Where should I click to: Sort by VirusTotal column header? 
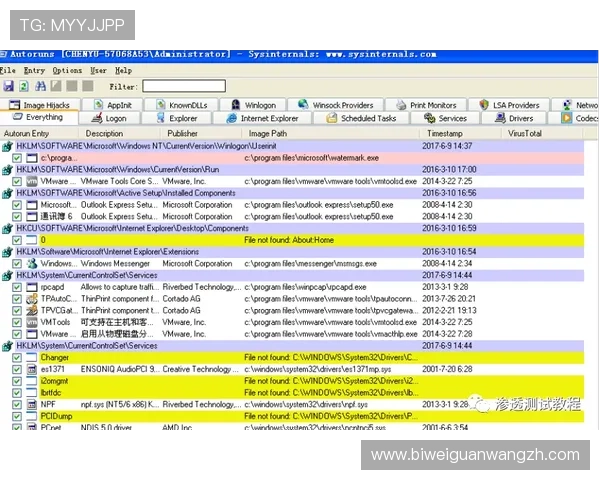[x=542, y=134]
